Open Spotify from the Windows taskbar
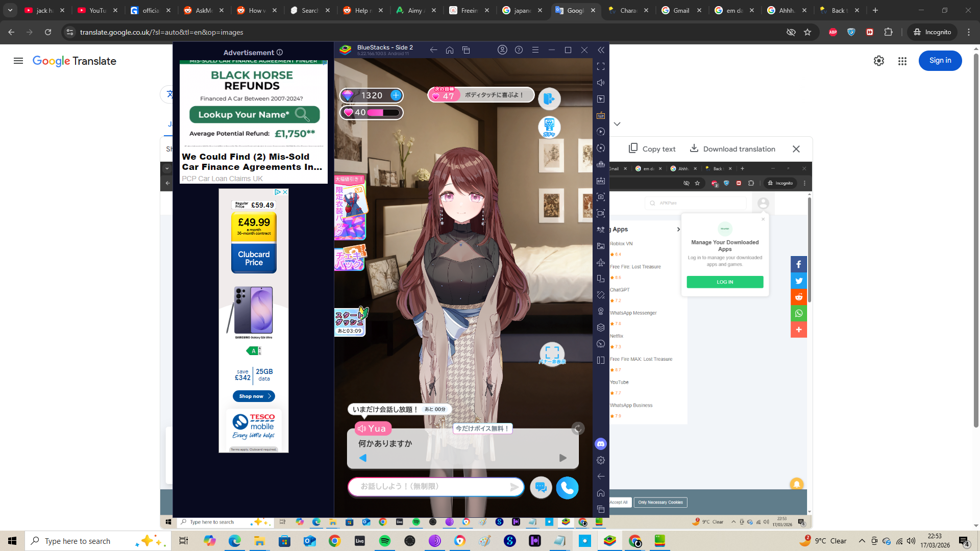 [385, 541]
